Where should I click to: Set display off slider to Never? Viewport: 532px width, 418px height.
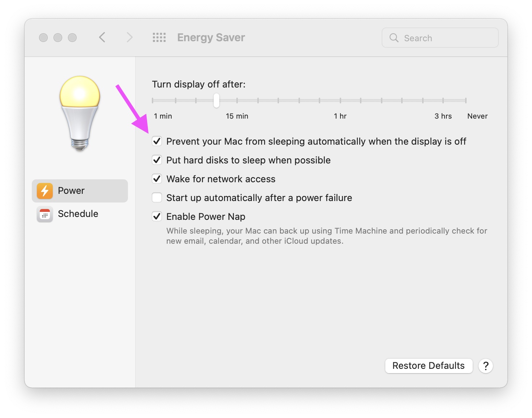coord(466,101)
